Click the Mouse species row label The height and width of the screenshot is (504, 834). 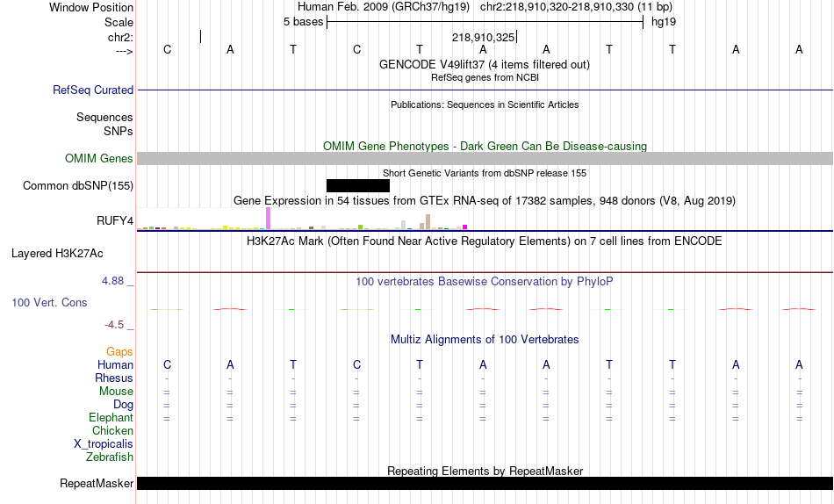[117, 392]
